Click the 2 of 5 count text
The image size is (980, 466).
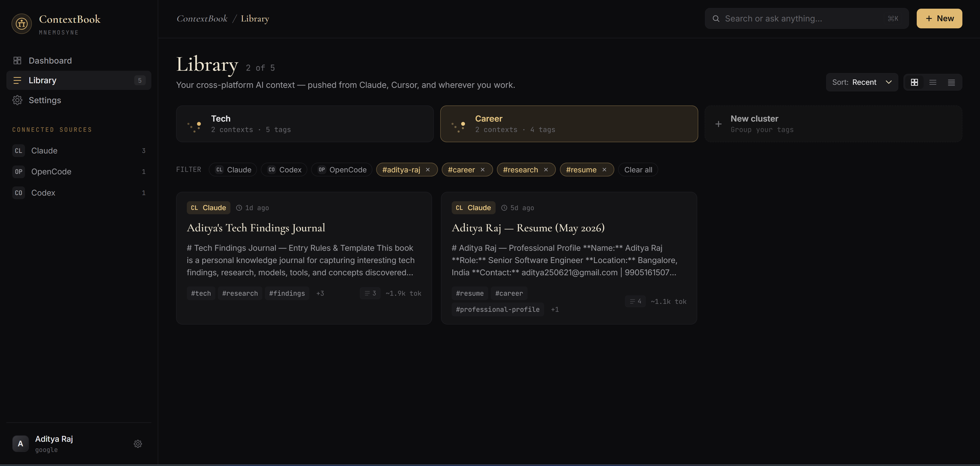click(260, 68)
